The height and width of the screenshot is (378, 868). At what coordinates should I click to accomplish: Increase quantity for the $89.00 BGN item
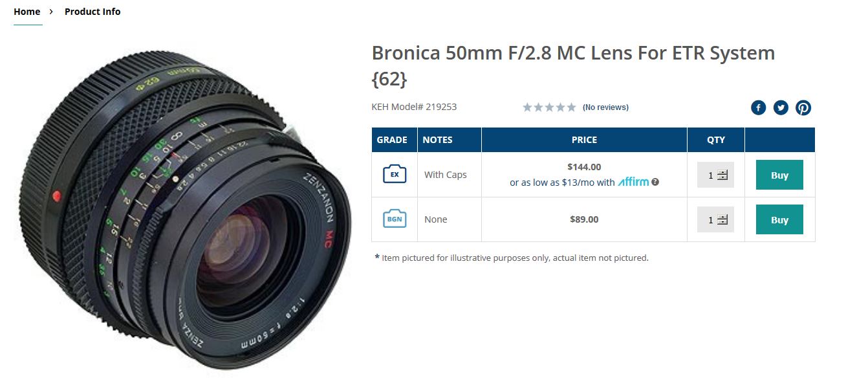click(x=722, y=217)
